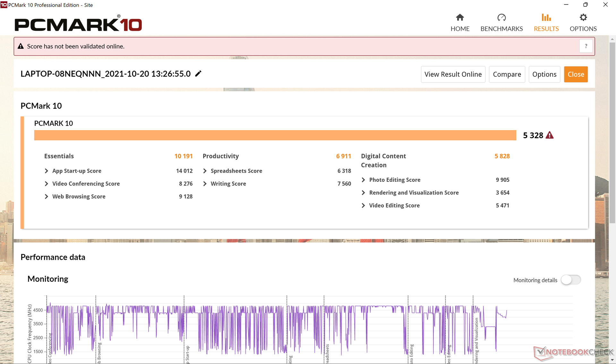The height and width of the screenshot is (364, 616).
Task: Click the question mark help icon
Action: (586, 46)
